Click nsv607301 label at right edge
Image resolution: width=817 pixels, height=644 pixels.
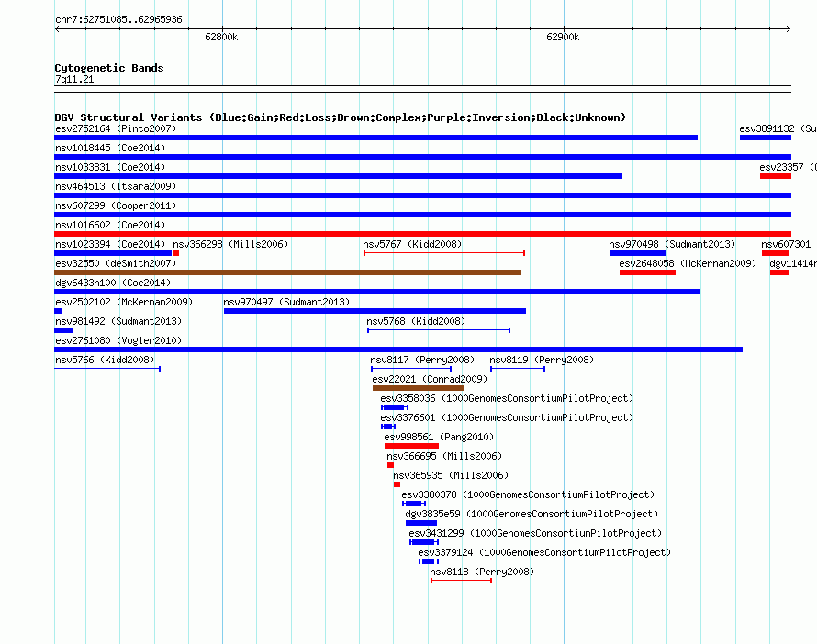click(786, 244)
